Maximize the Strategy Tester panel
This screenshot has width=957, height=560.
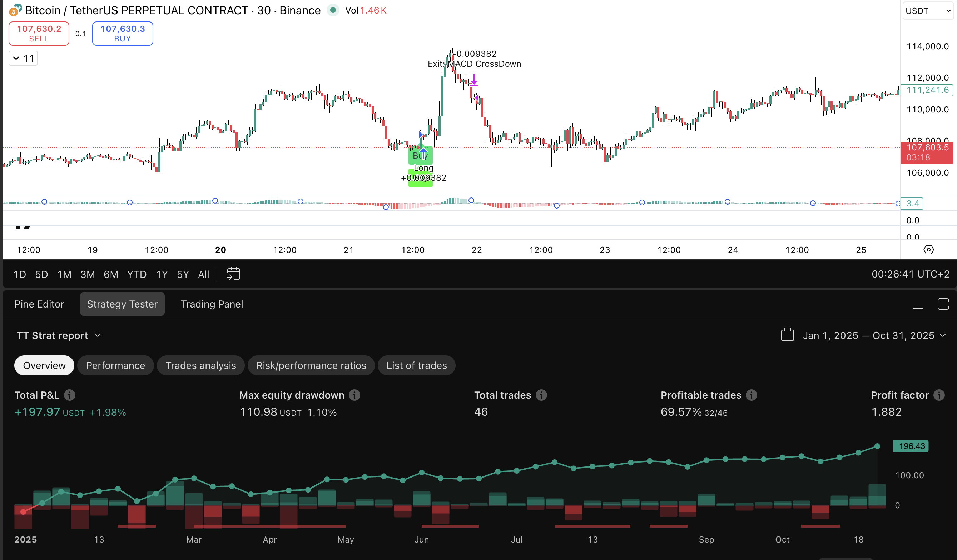943,304
